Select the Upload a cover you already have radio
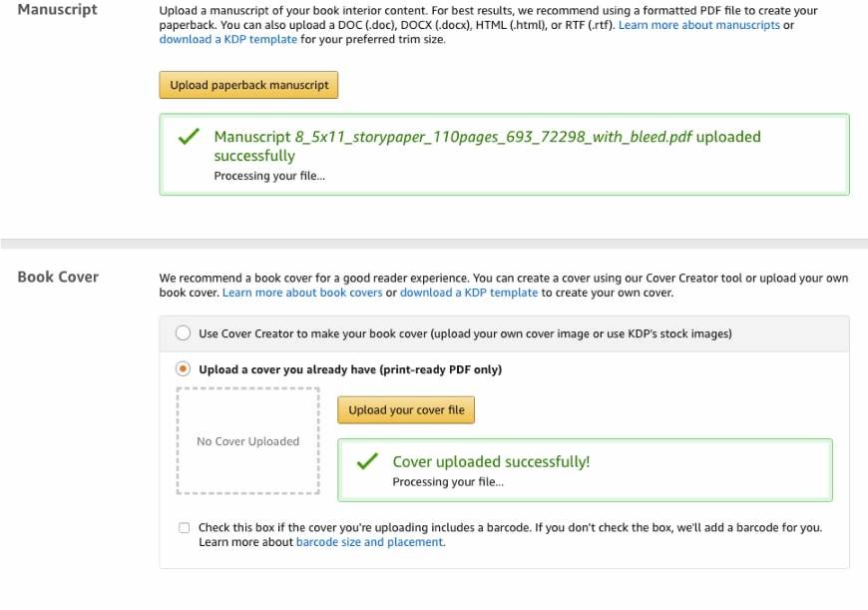The image size is (868, 610). click(x=184, y=369)
